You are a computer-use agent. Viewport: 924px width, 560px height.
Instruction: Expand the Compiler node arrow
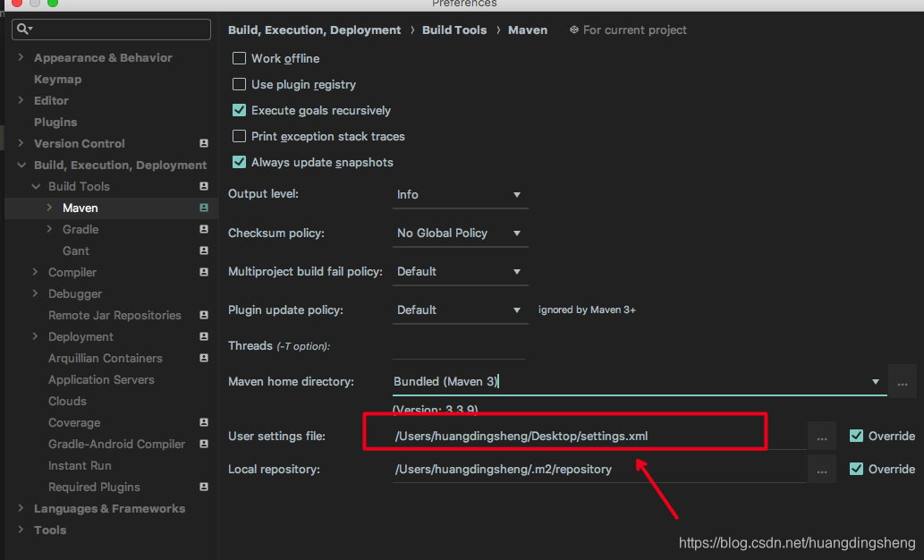pyautogui.click(x=35, y=272)
